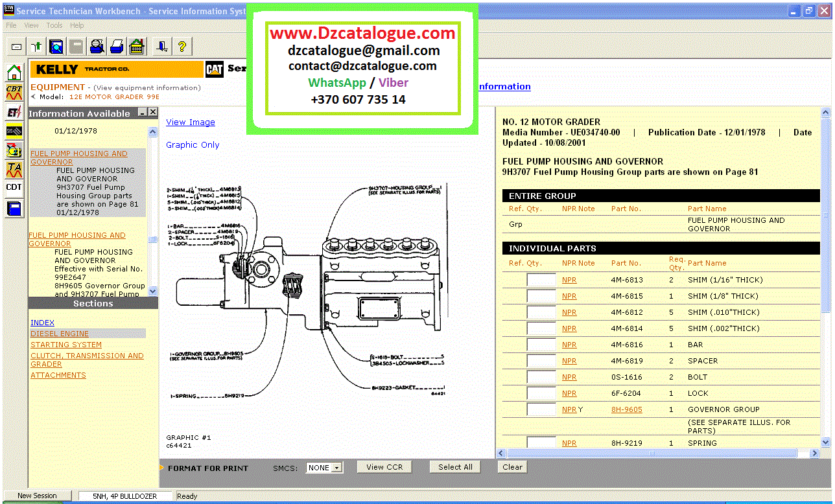This screenshot has width=835, height=504.
Task: Click up arrow of Information Available scrollbar
Action: click(153, 132)
